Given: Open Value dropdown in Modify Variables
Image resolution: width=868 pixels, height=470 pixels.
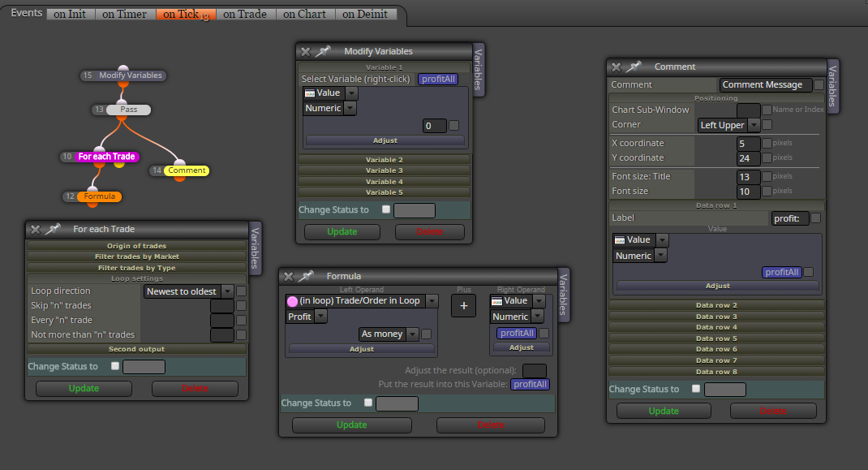Looking at the screenshot, I should [x=330, y=93].
